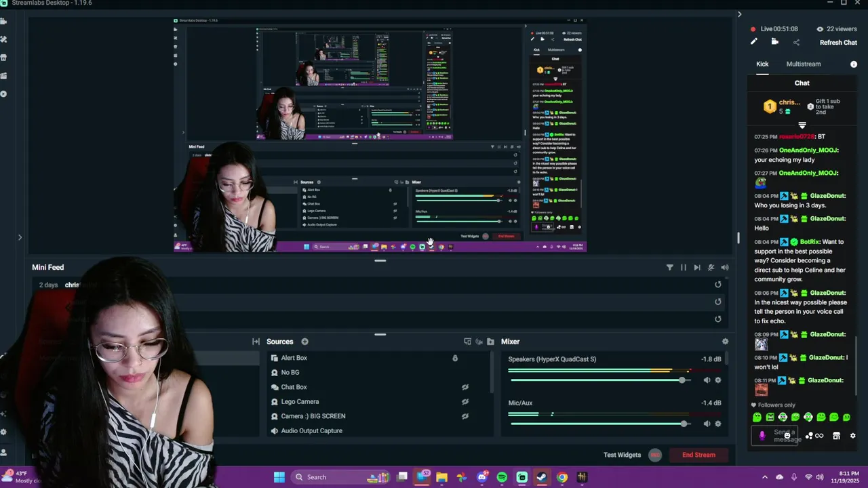This screenshot has height=488, width=868.
Task: Click Test Widgets button
Action: point(622,455)
